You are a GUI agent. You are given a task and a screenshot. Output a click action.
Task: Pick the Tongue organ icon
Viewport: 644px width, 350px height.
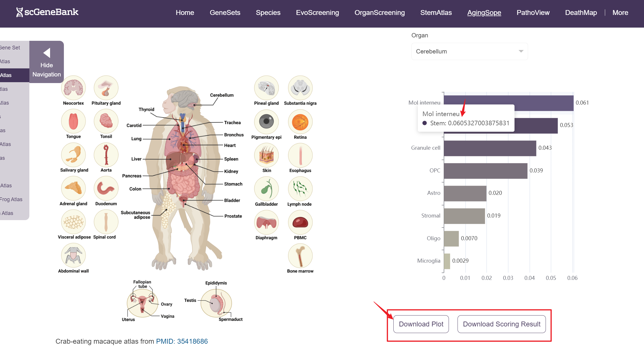point(73,121)
